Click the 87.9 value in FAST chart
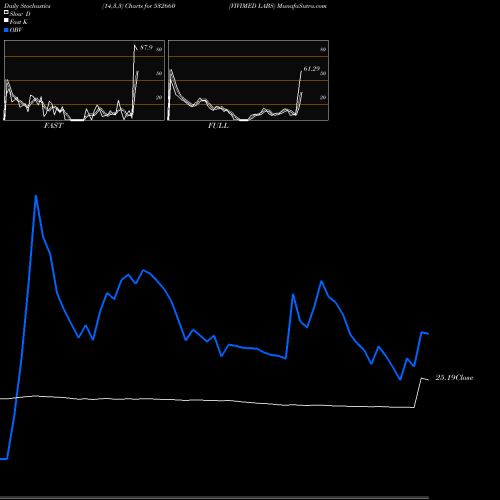This screenshot has width=500, height=500. [146, 48]
